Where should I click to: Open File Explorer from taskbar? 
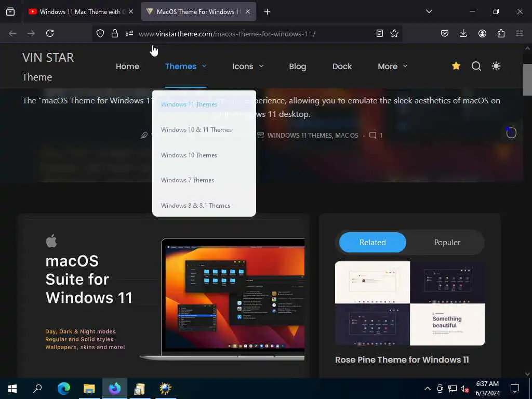(89, 389)
